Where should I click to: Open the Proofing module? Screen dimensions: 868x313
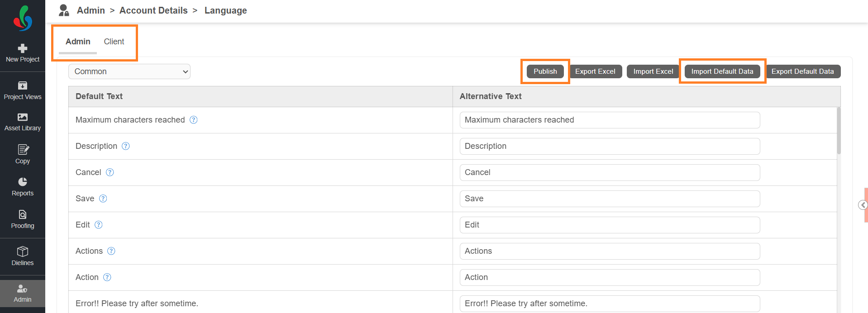23,219
